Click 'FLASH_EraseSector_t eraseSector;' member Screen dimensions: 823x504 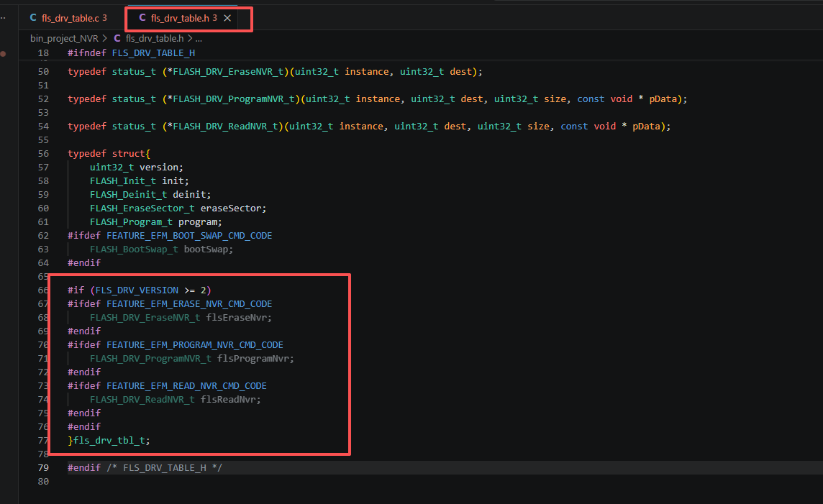pos(178,209)
